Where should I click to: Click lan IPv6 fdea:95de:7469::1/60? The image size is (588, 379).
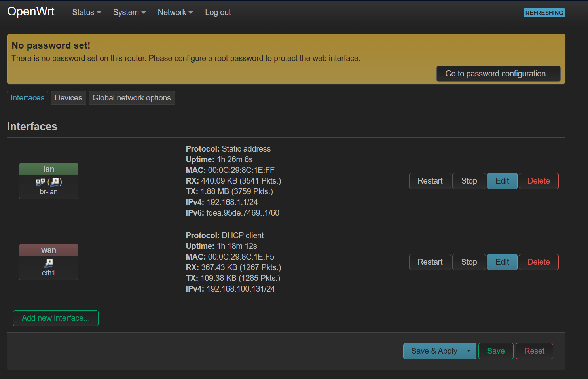pos(243,213)
